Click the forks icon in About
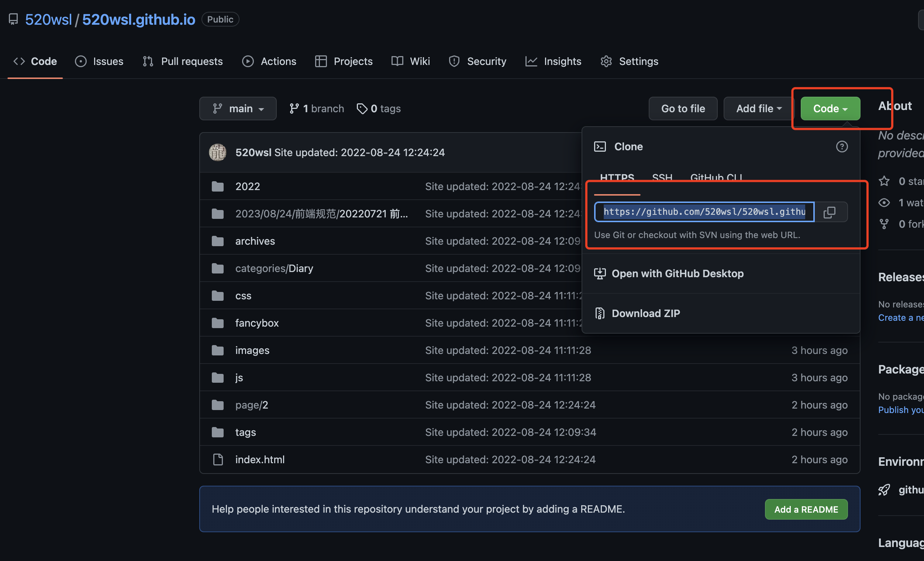 [x=884, y=224]
